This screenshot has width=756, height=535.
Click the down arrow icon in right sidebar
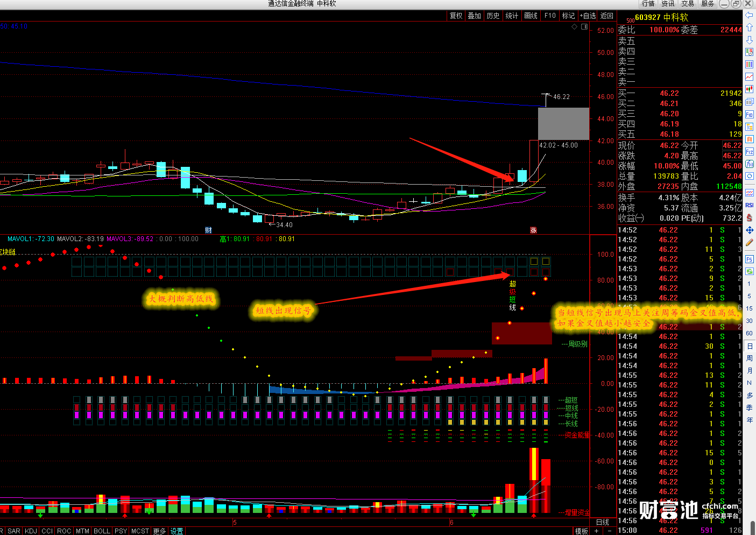(x=749, y=40)
